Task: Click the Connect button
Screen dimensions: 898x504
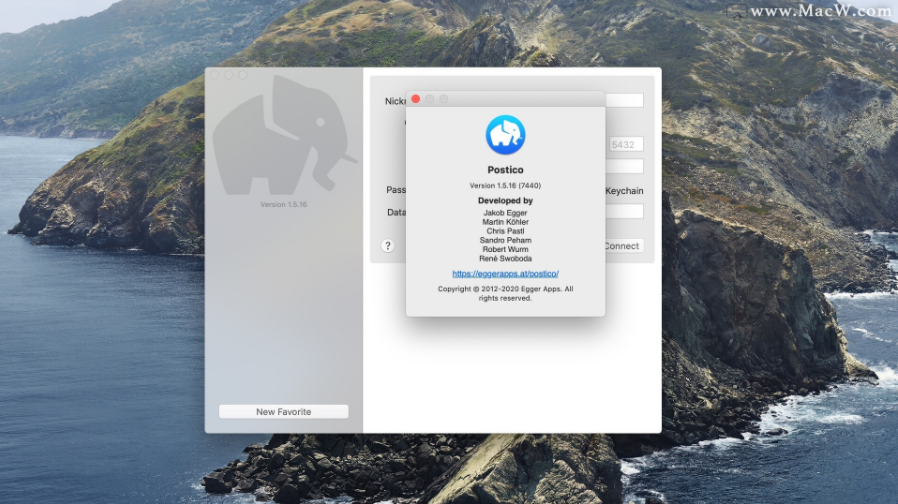Action: 624,246
